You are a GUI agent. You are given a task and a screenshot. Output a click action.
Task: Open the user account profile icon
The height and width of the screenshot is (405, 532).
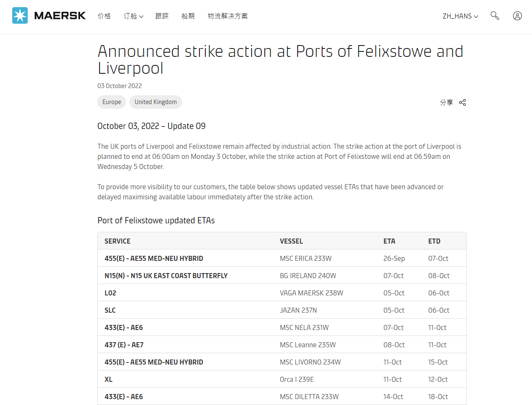tap(517, 16)
